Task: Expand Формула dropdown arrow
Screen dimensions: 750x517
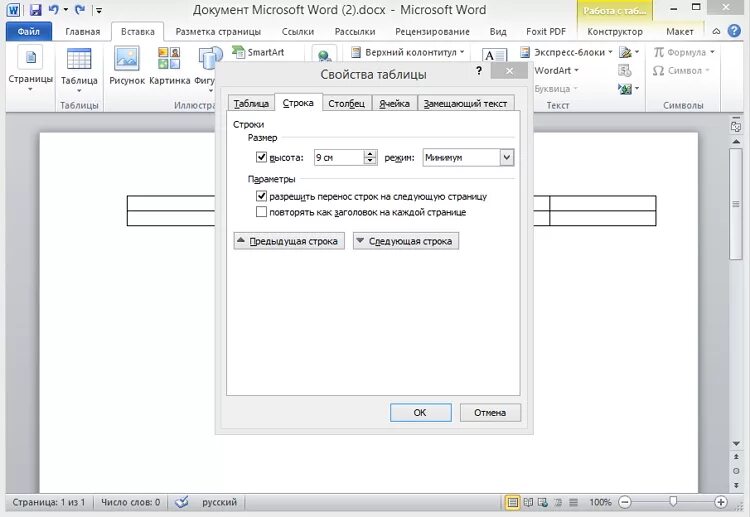Action: click(712, 52)
